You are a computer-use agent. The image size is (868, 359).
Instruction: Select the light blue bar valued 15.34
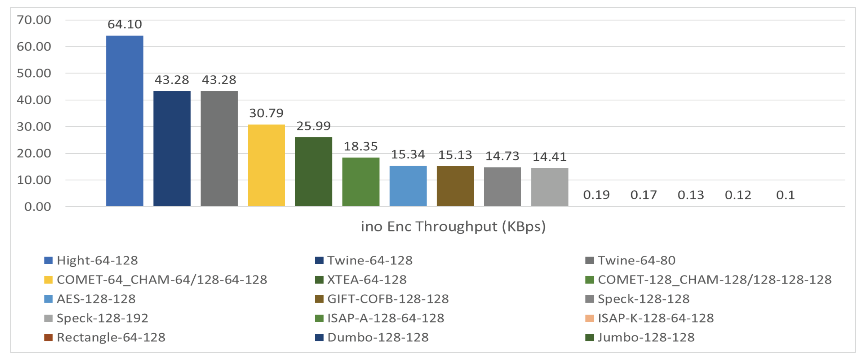tap(408, 186)
